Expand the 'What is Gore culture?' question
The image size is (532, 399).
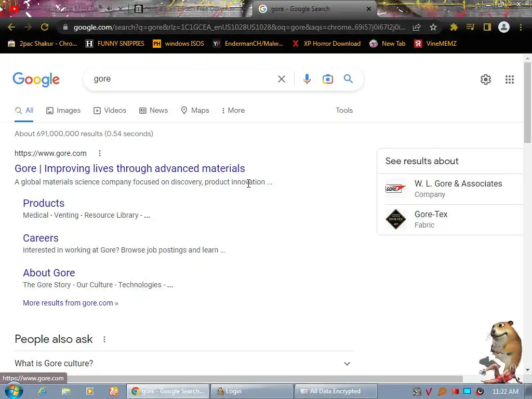coord(184,363)
